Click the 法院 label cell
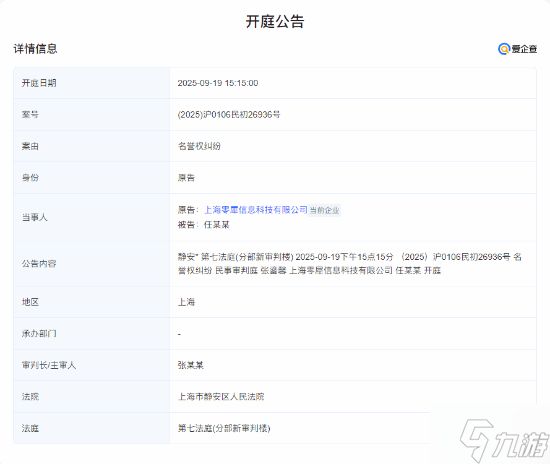This screenshot has height=464, width=550. (x=92, y=397)
